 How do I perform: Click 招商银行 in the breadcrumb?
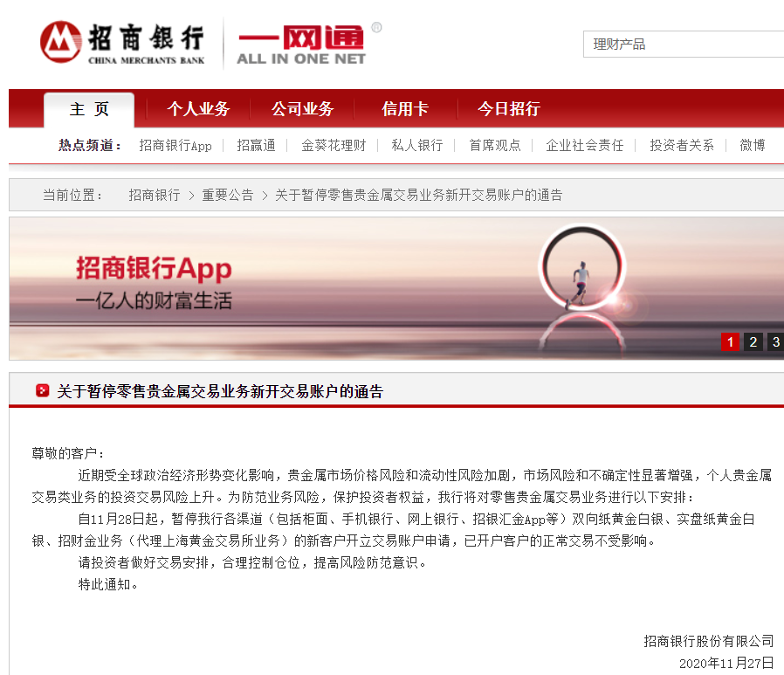coord(155,195)
